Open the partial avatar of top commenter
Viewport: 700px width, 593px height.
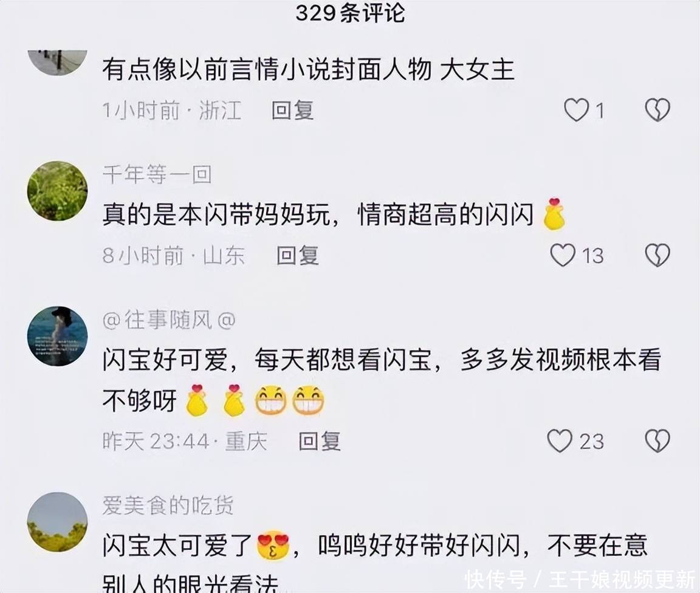(57, 63)
